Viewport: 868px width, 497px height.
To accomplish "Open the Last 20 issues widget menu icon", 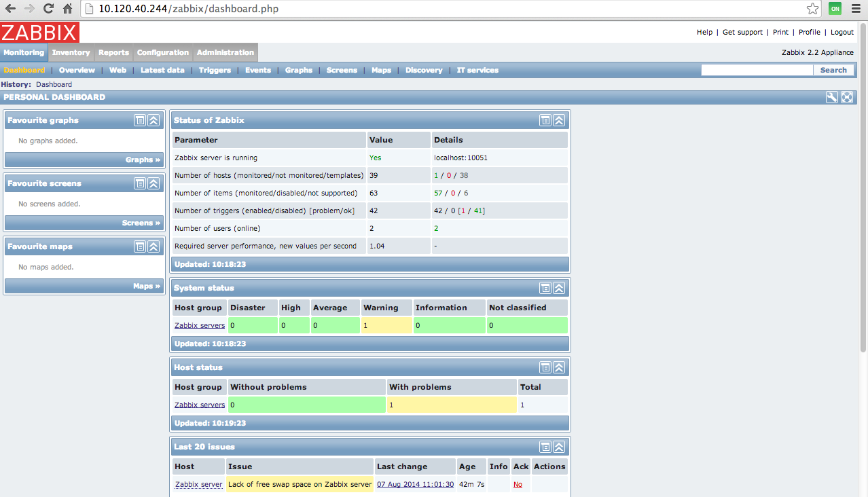I will click(545, 447).
